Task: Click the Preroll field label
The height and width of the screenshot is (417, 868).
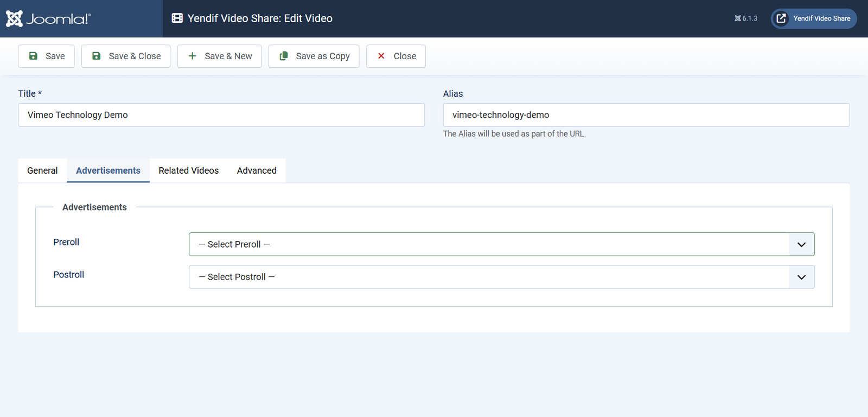Action: coord(66,242)
